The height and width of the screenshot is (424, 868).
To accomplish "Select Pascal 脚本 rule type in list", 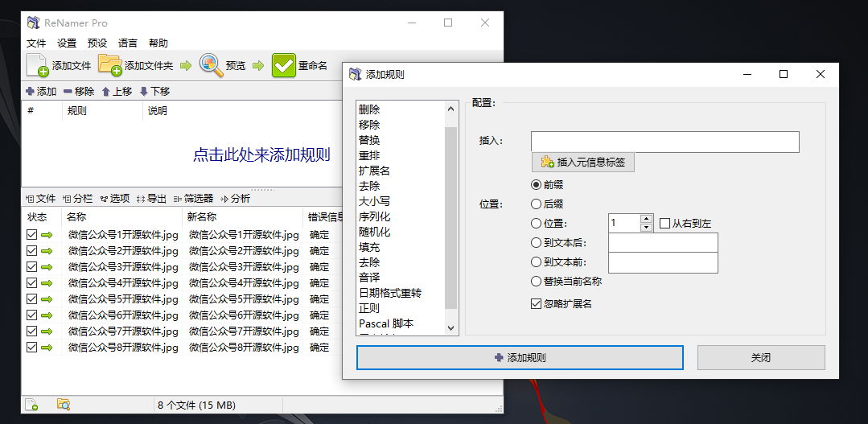I will pos(386,323).
